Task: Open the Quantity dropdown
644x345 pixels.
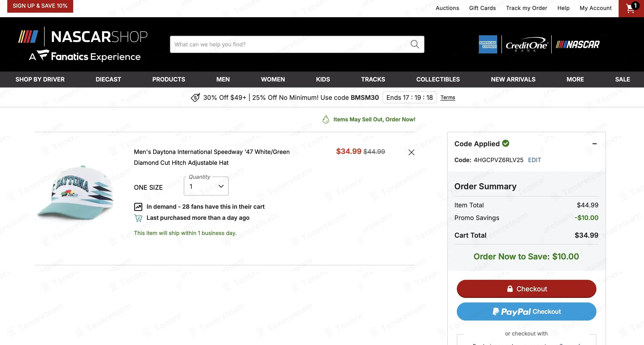Action: (x=206, y=186)
